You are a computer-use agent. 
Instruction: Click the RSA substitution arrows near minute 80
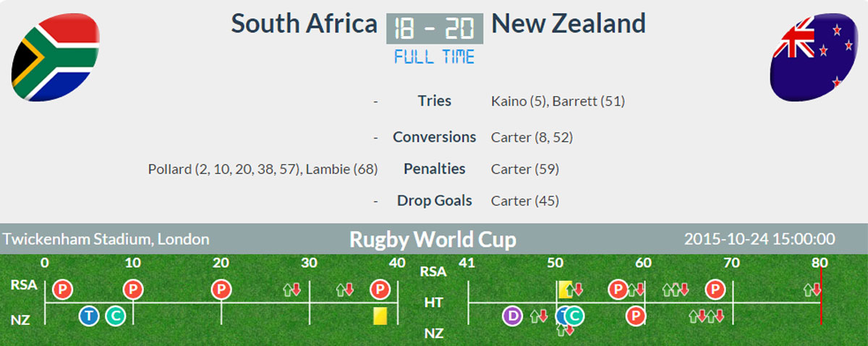813,290
